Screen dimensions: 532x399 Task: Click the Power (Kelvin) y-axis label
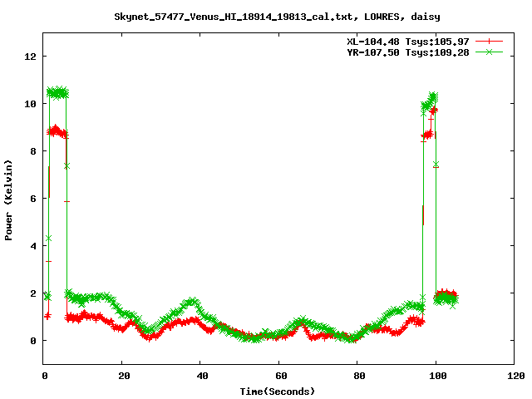[8, 200]
